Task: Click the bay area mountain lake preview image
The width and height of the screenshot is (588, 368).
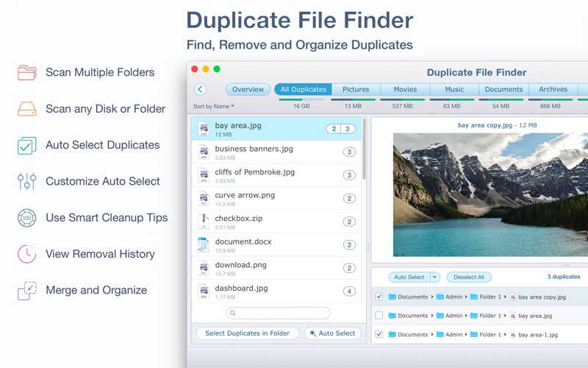Action: [490, 194]
